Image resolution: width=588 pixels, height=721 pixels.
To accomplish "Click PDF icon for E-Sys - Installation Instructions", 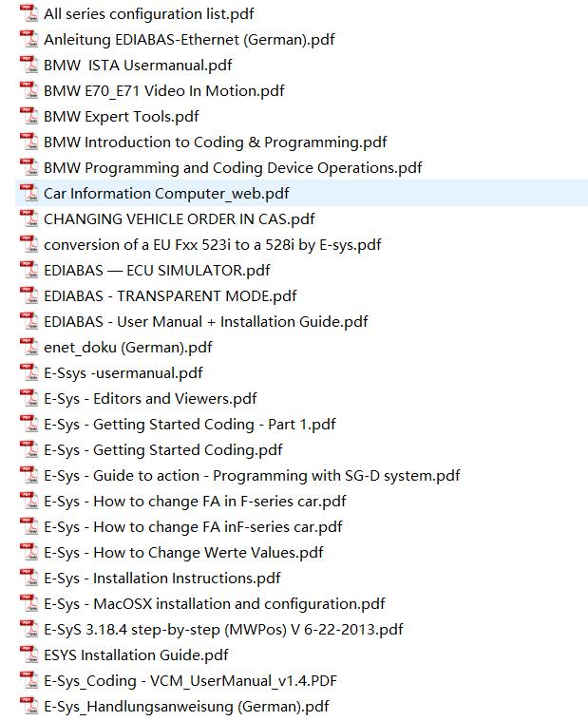I will [x=28, y=578].
